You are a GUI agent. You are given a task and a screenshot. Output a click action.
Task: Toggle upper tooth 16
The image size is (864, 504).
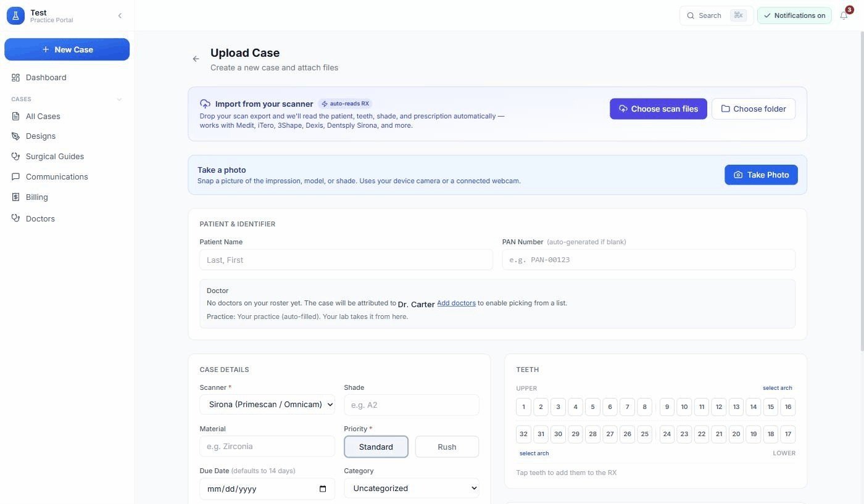tap(787, 407)
